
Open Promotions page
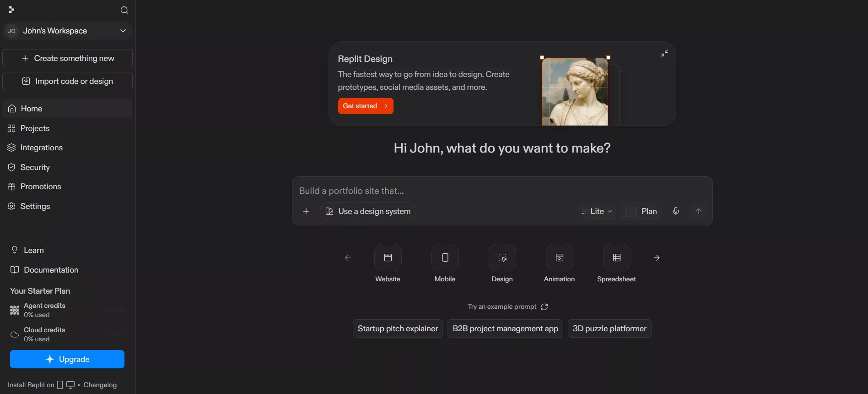(x=68, y=186)
